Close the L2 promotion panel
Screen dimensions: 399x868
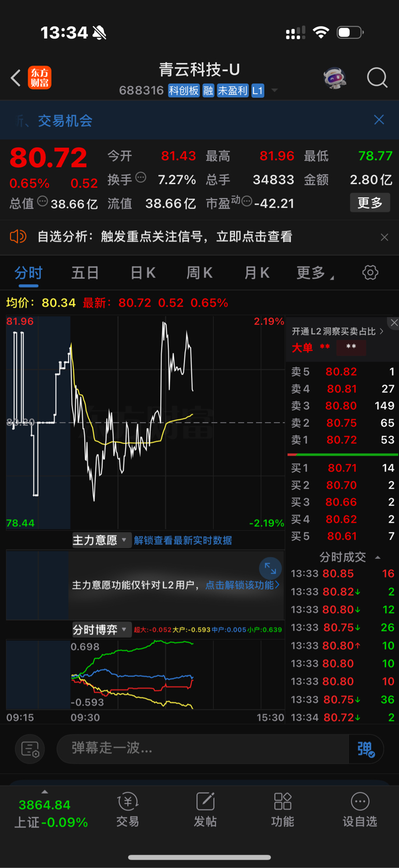pos(394,322)
